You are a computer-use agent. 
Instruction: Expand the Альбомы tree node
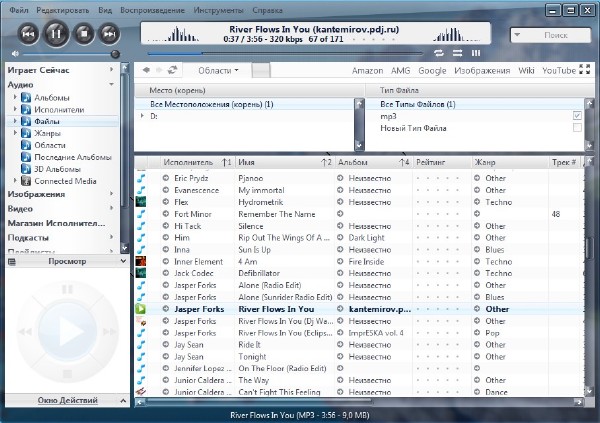pos(15,98)
